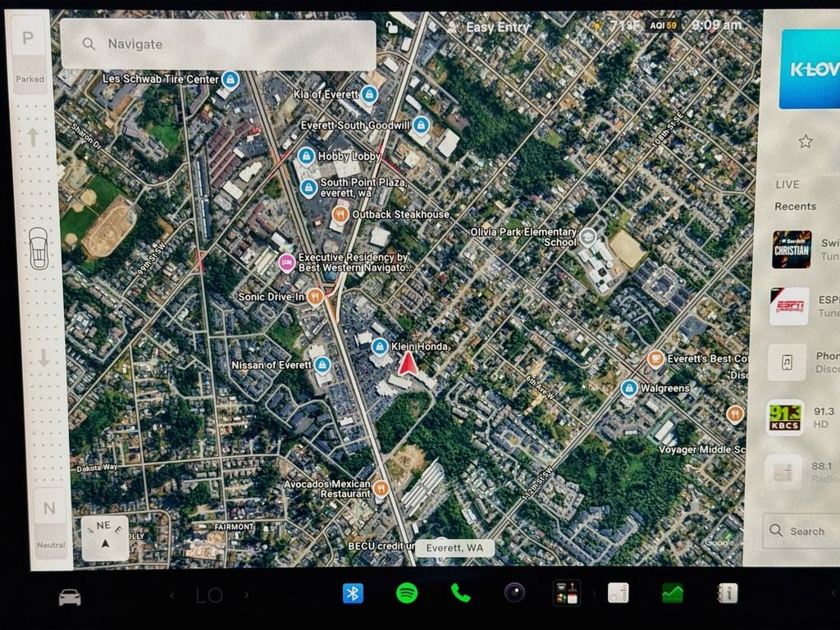840x630 pixels.
Task: Open Bluetooth settings in the bottom bar
Action: [353, 594]
